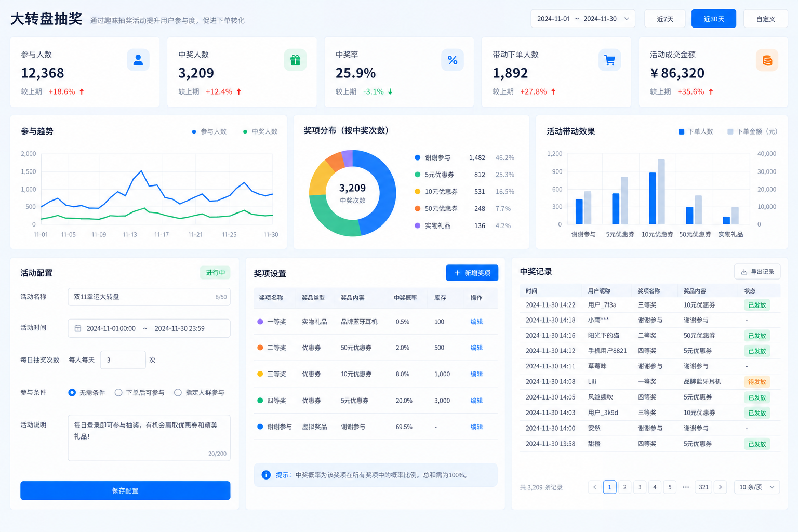Jump to last page 321
This screenshot has width=798, height=532.
[x=704, y=487]
